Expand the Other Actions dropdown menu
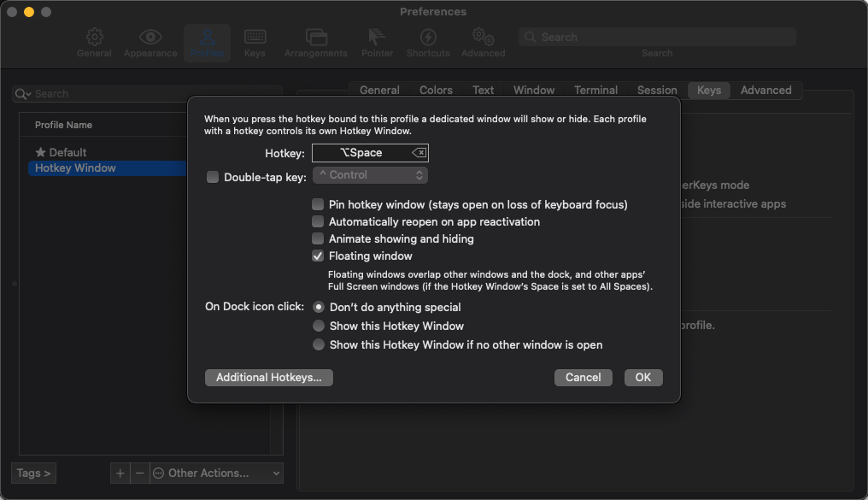This screenshot has width=868, height=500. [x=216, y=473]
